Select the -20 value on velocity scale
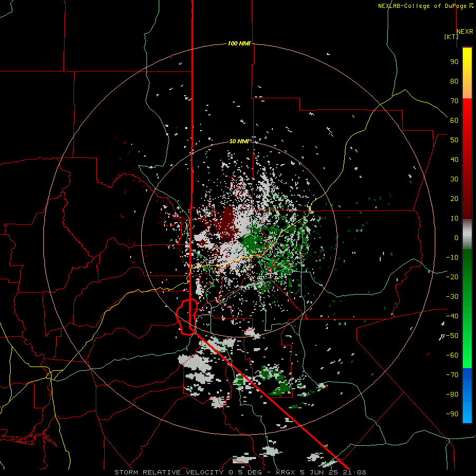 [452, 277]
